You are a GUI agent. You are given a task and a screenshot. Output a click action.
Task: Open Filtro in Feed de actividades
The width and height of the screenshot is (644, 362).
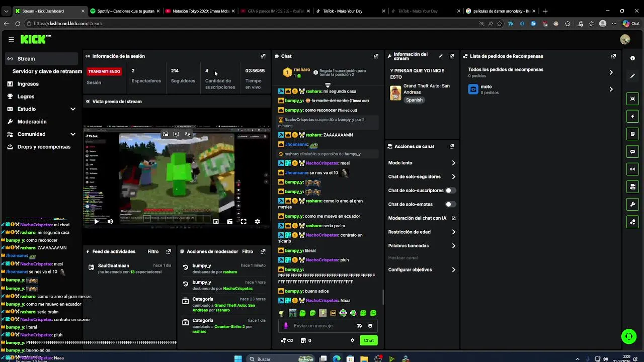(x=153, y=251)
